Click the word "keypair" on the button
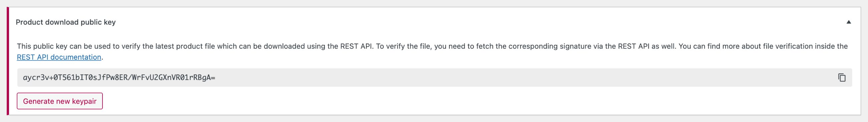 pos(84,101)
